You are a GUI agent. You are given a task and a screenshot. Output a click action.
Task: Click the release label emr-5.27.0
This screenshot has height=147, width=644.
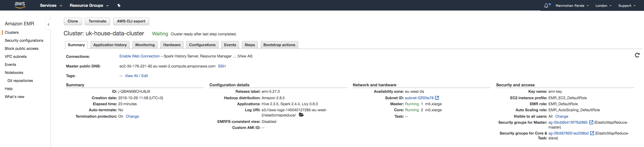tap(270, 91)
